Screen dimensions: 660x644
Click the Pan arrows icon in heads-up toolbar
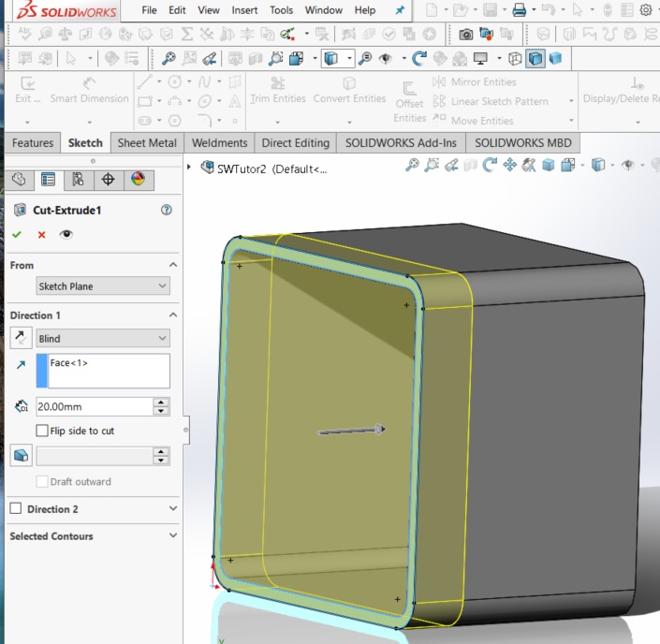coord(509,165)
